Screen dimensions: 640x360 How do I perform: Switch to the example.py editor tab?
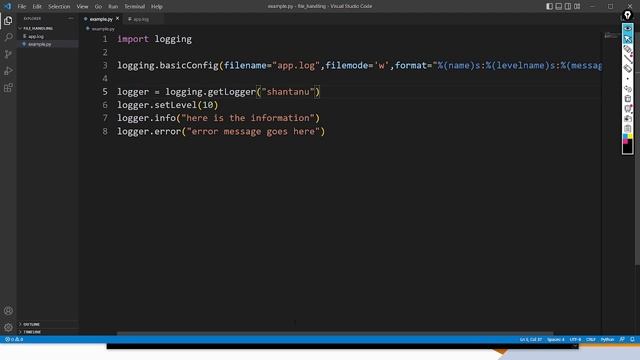(x=101, y=19)
